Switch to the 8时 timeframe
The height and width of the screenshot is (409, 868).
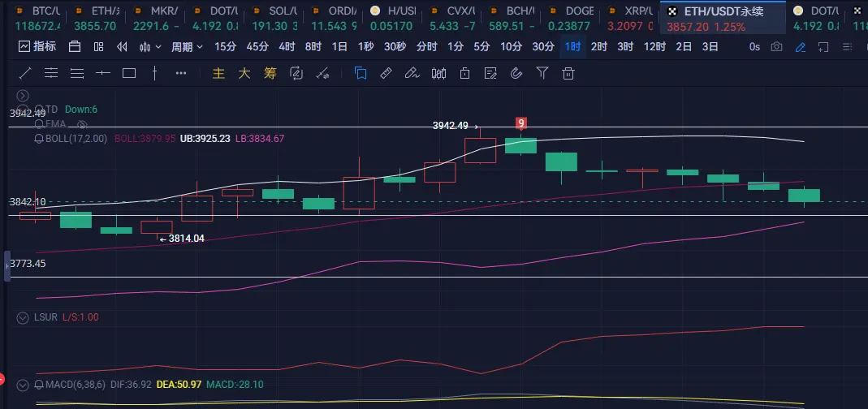pos(313,47)
